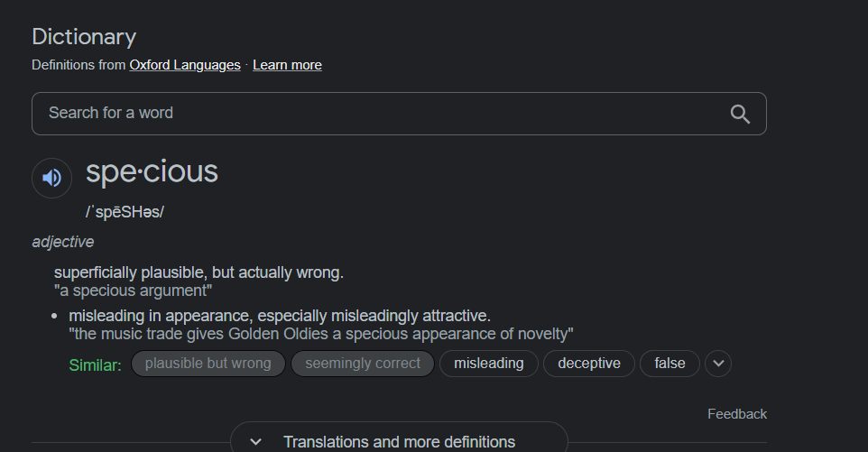Click the "false" synonym chip
The height and width of the screenshot is (452, 868).
click(x=669, y=364)
